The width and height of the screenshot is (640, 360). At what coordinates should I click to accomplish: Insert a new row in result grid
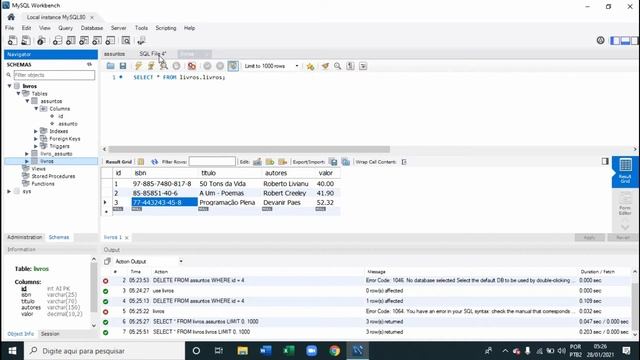coord(270,162)
